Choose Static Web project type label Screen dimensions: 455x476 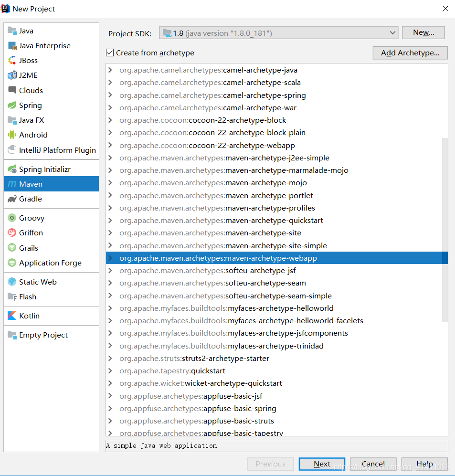(x=38, y=282)
